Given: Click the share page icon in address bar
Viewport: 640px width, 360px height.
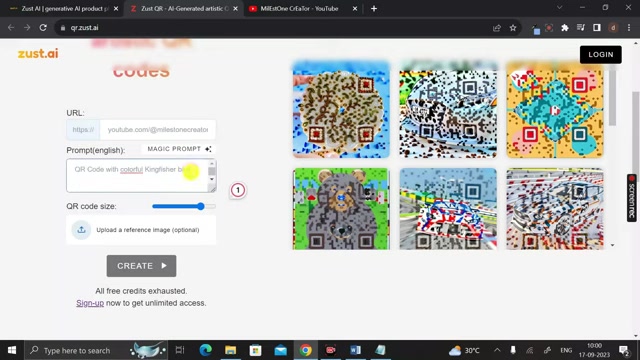Looking at the screenshot, I should (x=497, y=28).
